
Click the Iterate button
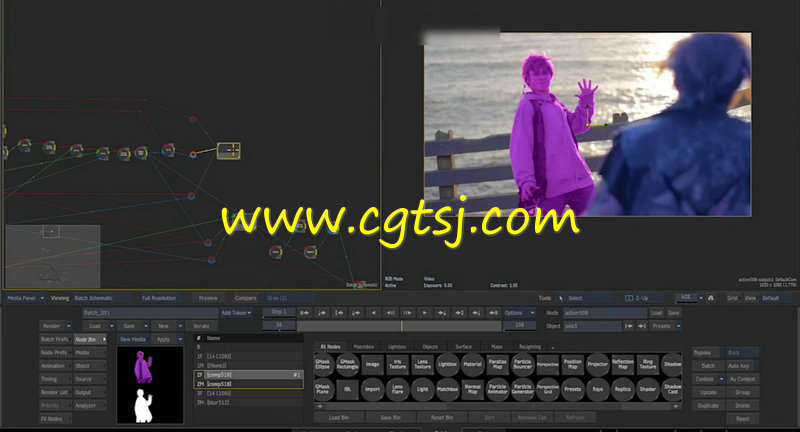click(201, 326)
